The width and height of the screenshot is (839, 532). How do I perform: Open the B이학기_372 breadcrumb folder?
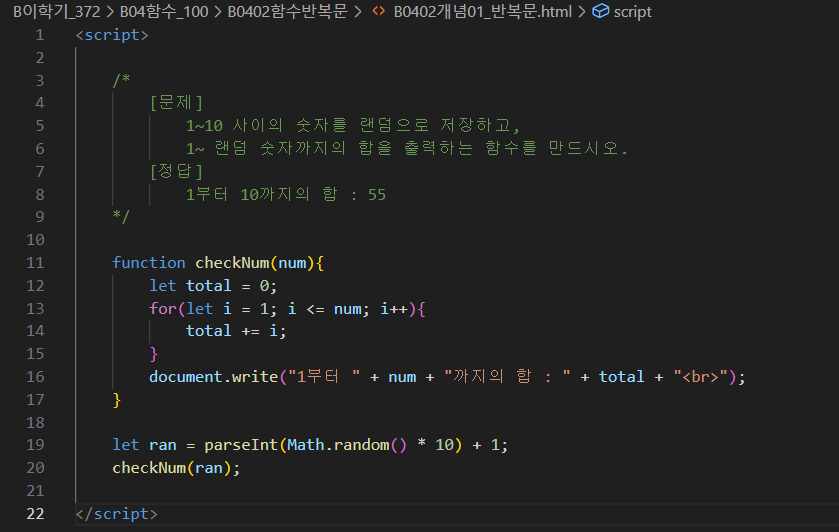[56, 11]
